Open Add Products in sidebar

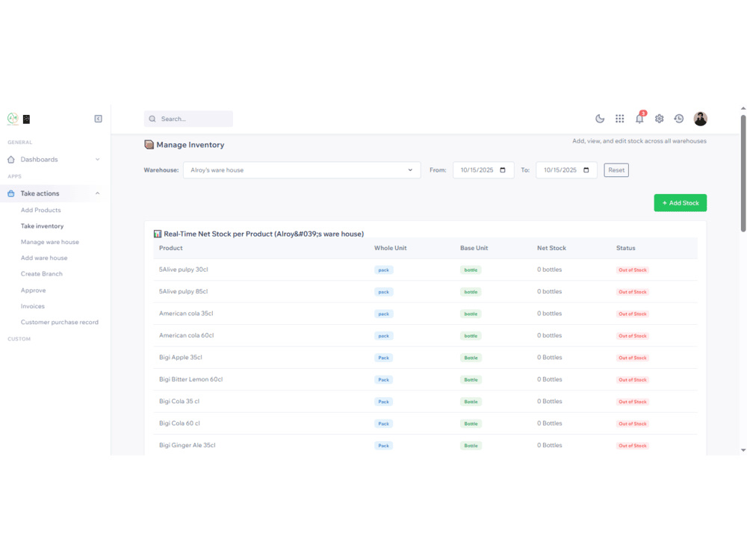[40, 210]
